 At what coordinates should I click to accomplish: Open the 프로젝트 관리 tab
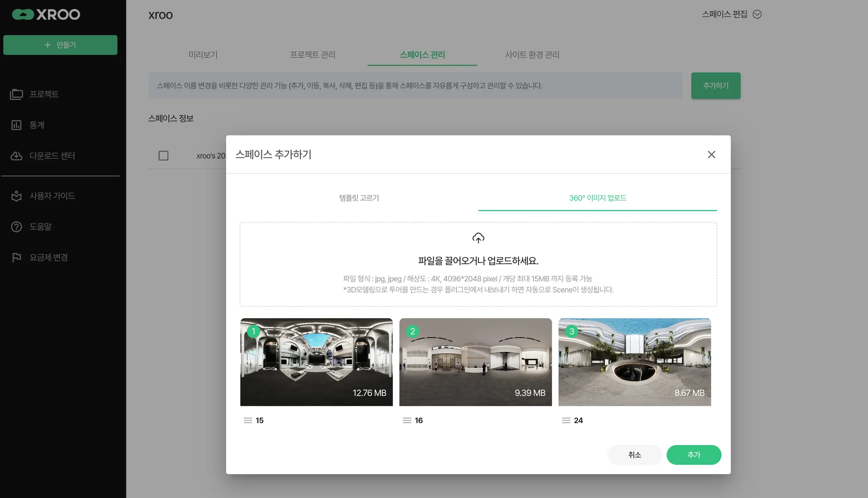[x=312, y=55]
